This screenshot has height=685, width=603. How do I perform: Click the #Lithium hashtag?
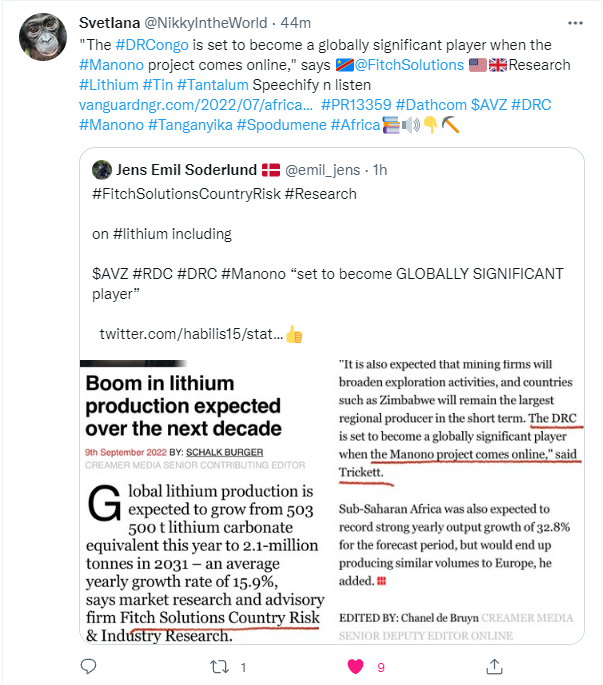(109, 85)
